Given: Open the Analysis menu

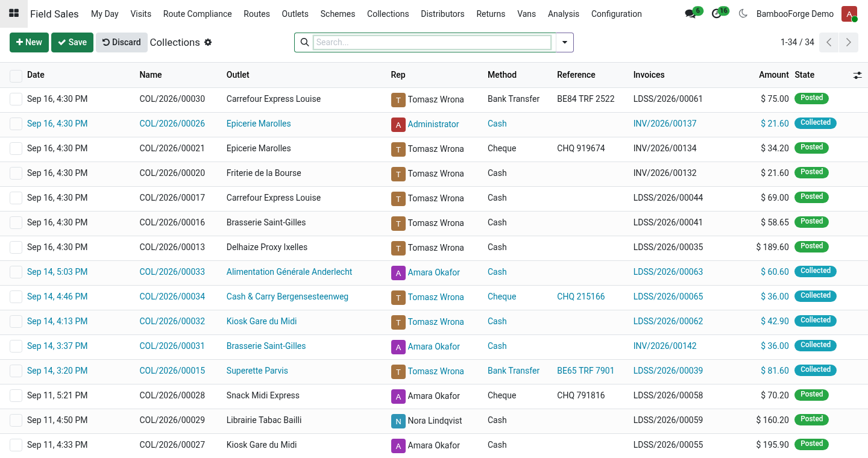Looking at the screenshot, I should pyautogui.click(x=564, y=14).
